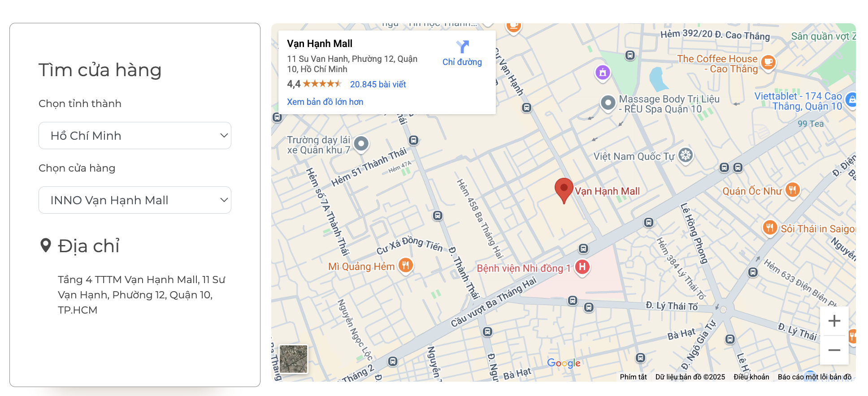The height and width of the screenshot is (396, 868).
Task: Select the Việt Nam Quốc Tự temple icon
Action: click(686, 156)
